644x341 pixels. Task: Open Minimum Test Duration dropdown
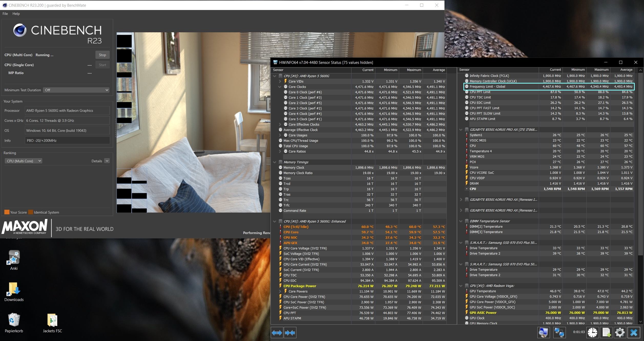tap(76, 90)
